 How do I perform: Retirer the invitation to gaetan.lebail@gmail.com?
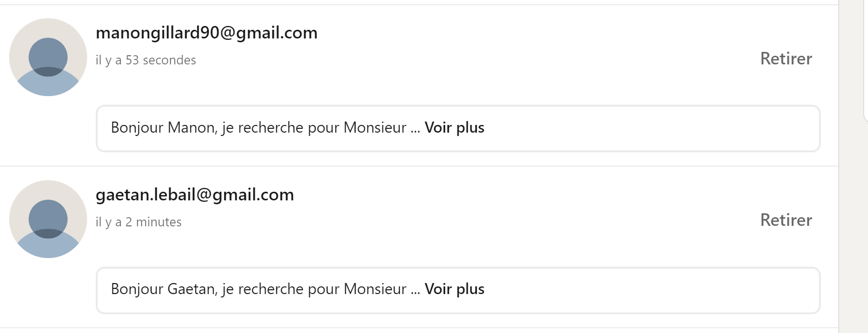[x=786, y=220]
